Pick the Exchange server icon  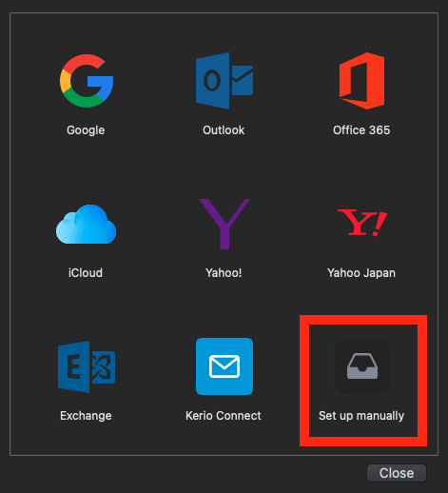(87, 366)
